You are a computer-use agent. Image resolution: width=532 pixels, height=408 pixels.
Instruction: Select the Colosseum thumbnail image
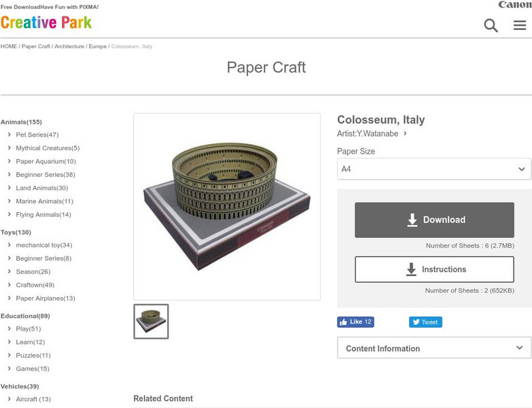pyautogui.click(x=151, y=322)
